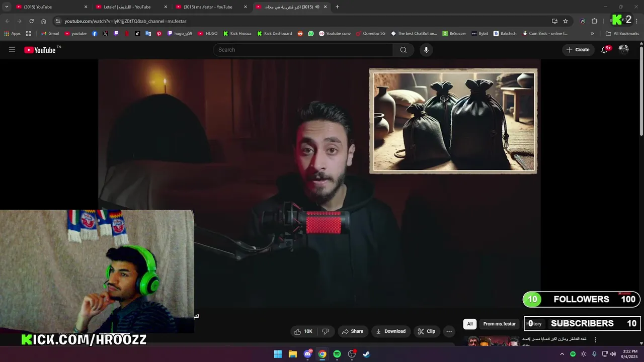Open the TikTok bookmark icon
The image size is (644, 362).
pos(137,34)
